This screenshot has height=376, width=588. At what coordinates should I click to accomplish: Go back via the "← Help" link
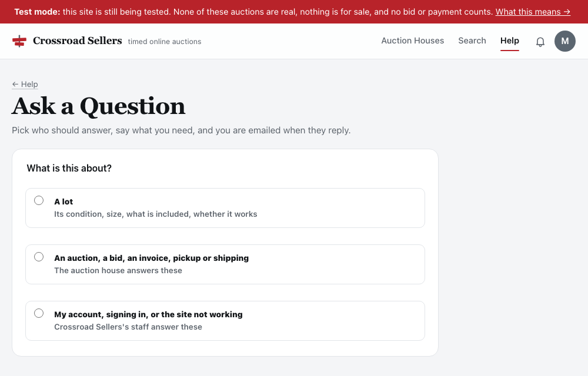click(x=25, y=84)
